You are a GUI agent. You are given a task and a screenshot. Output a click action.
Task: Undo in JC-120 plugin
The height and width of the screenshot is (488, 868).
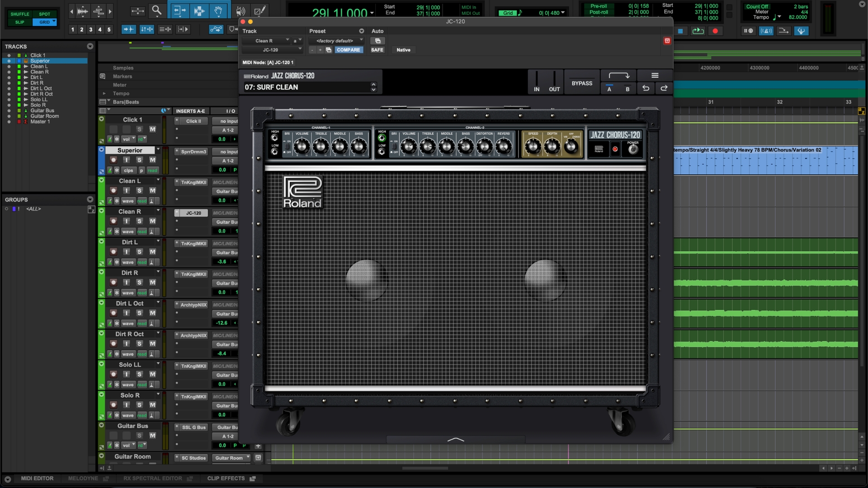tap(646, 88)
